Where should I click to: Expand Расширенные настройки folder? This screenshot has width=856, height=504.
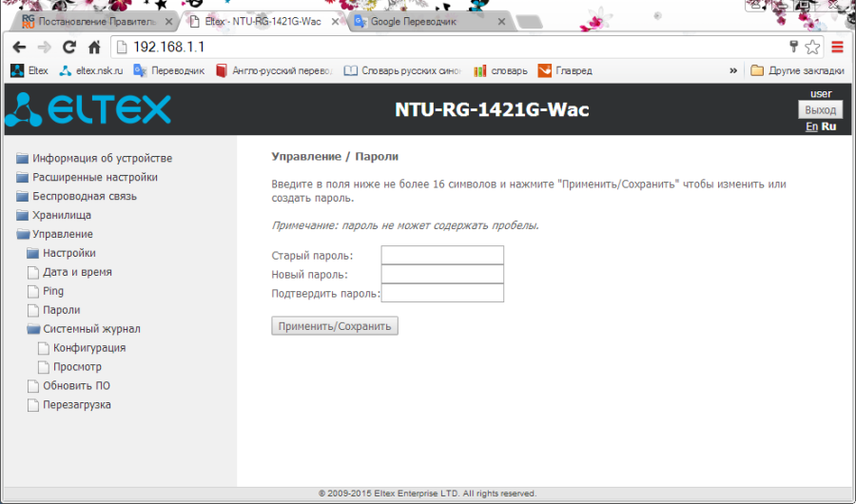pos(87,178)
